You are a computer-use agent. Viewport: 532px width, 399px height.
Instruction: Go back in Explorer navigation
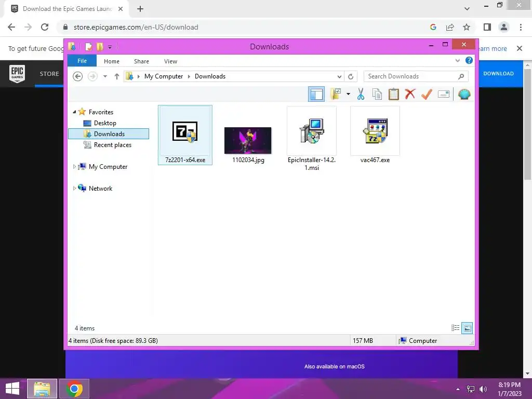point(78,76)
